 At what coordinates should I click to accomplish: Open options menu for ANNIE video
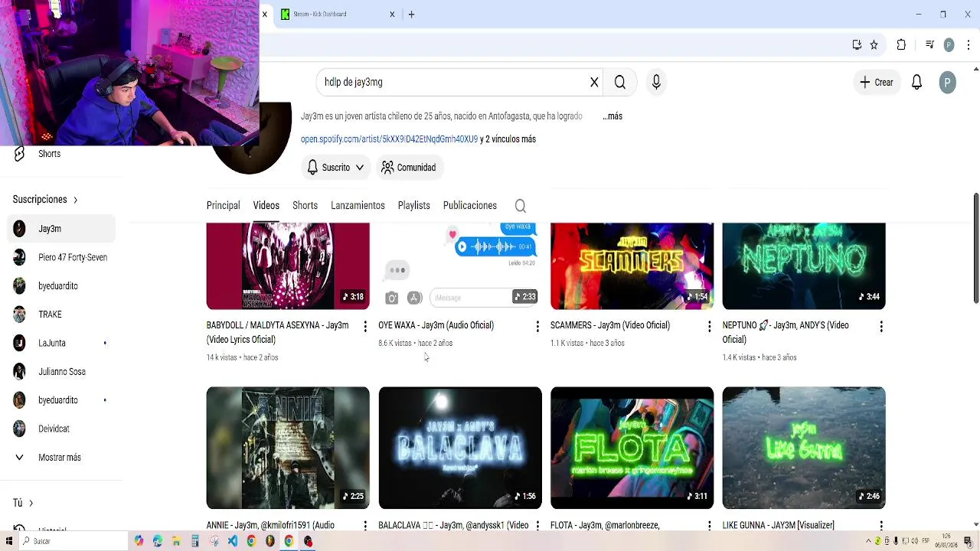[x=365, y=526]
